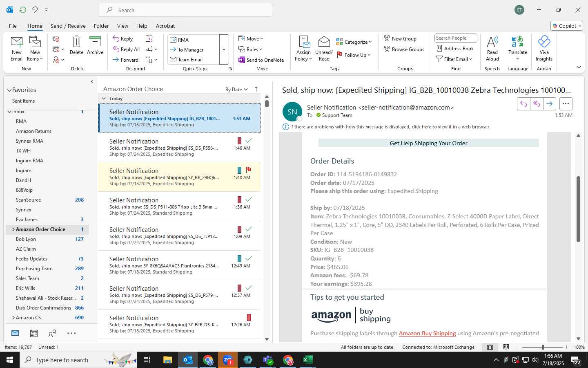Image resolution: width=588 pixels, height=368 pixels.
Task: Toggle checkmark on 12:49 AM message
Action: pyautogui.click(x=248, y=258)
